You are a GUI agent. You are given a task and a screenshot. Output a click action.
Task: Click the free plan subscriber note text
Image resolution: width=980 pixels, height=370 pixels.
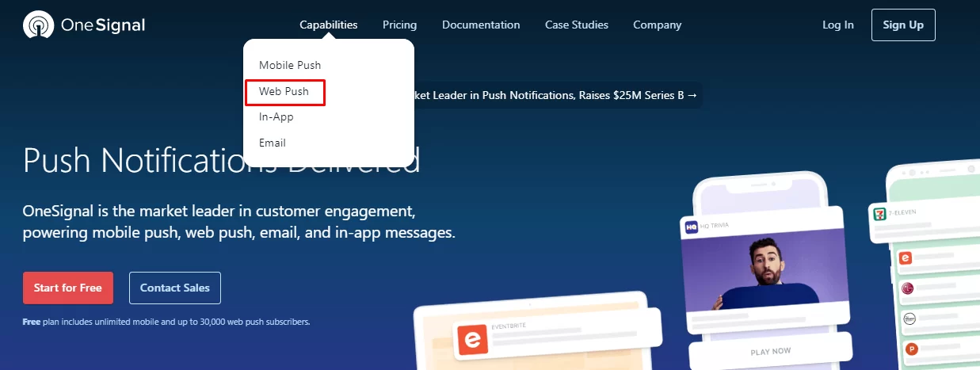(x=166, y=322)
